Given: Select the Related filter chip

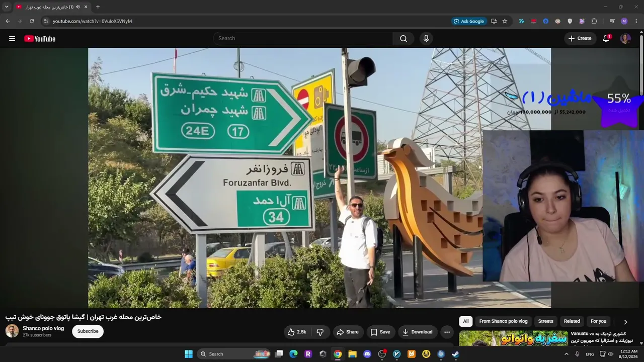Looking at the screenshot, I should (x=572, y=321).
